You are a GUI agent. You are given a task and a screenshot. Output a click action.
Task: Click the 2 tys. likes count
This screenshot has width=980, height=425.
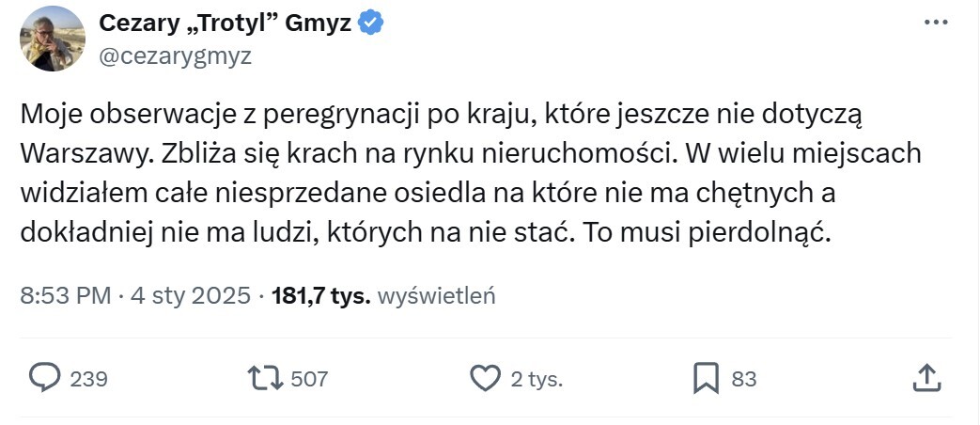(537, 379)
